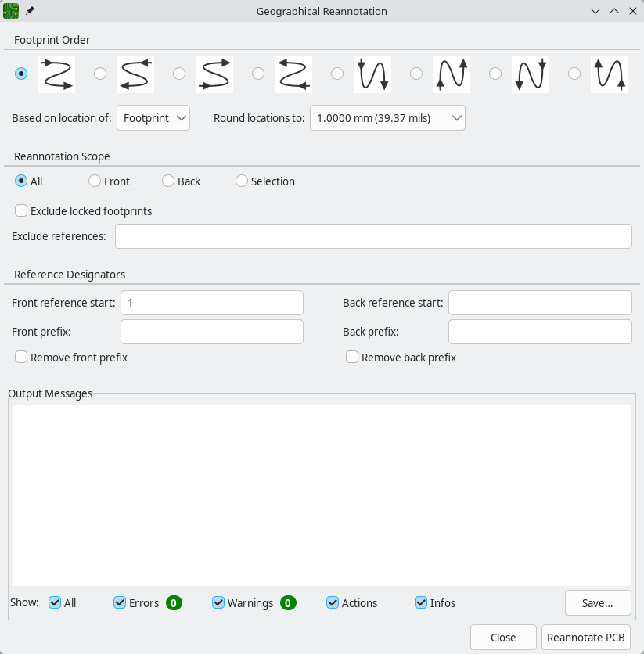Click the pin icon in title bar
644x654 pixels.
30,12
